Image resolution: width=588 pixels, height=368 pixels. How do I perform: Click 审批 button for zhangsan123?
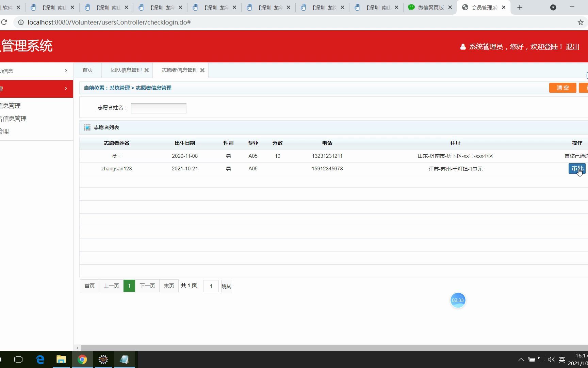(577, 169)
